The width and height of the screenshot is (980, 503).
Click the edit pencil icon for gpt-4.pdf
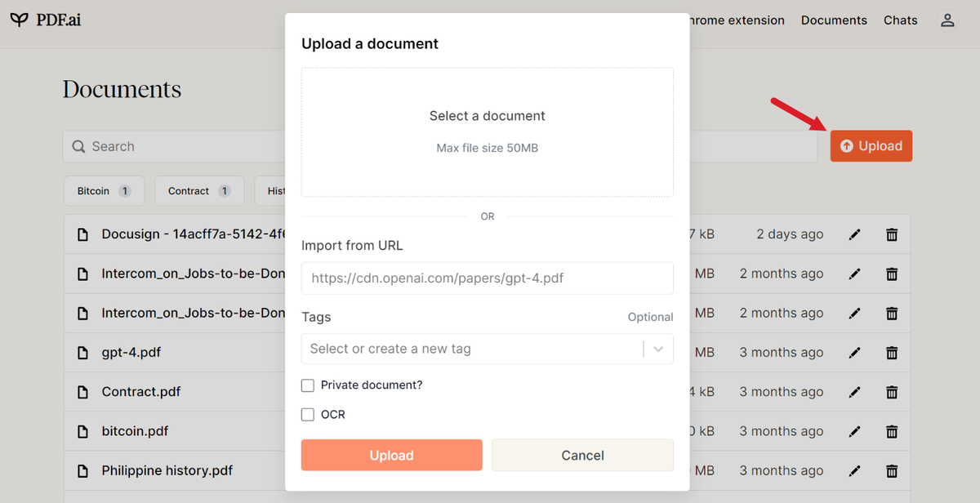(x=854, y=352)
